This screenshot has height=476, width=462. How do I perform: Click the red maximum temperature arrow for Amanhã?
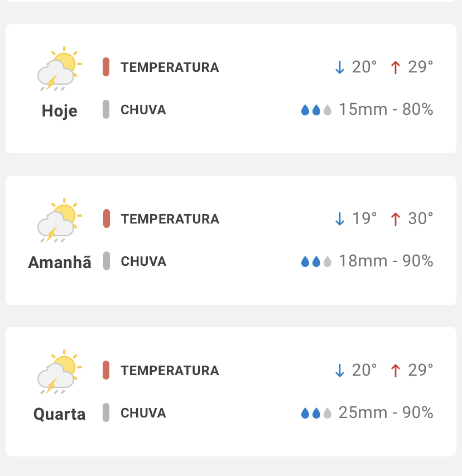pos(396,219)
